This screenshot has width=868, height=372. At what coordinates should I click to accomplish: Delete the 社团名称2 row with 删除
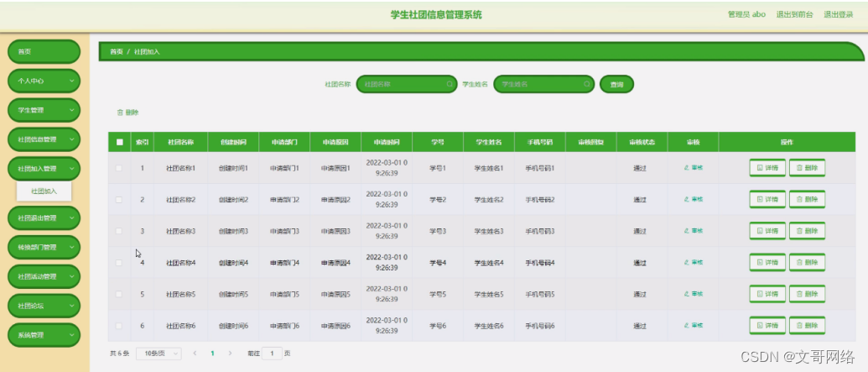point(807,199)
